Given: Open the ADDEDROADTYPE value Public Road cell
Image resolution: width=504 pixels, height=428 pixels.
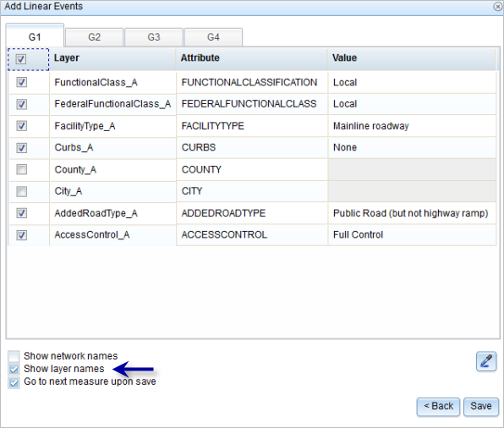Looking at the screenshot, I should (412, 213).
